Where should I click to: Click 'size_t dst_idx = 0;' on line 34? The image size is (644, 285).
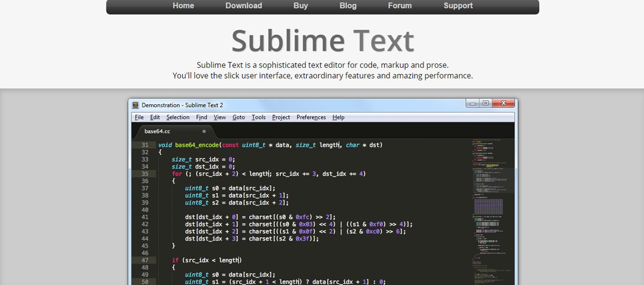click(203, 166)
